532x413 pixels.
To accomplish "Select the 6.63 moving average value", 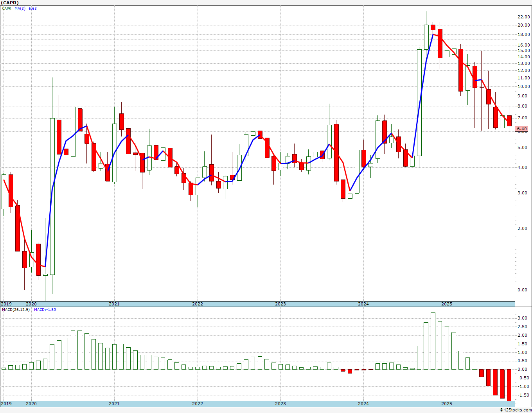I will pyautogui.click(x=32, y=8).
